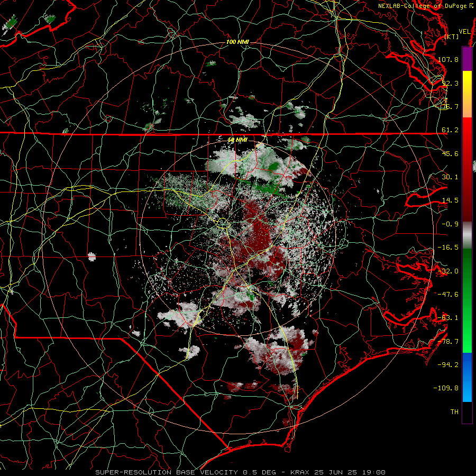Click the Super-Resolution Base Velocity caption
Viewport: 476px width, 476px height.
241,472
